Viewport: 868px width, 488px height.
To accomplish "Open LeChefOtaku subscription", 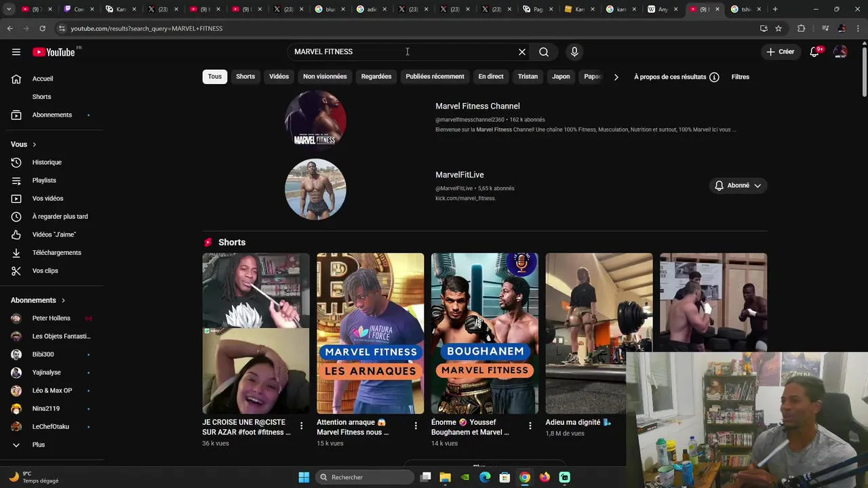I will [x=52, y=426].
